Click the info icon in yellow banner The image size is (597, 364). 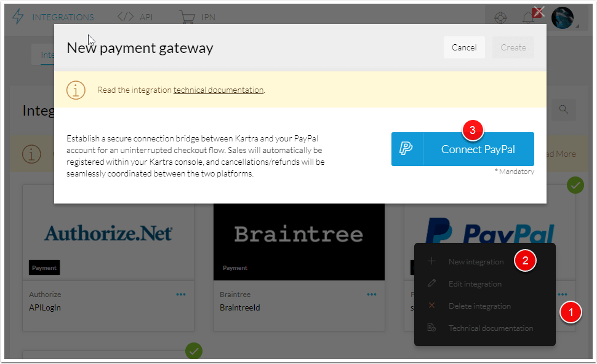(x=76, y=90)
